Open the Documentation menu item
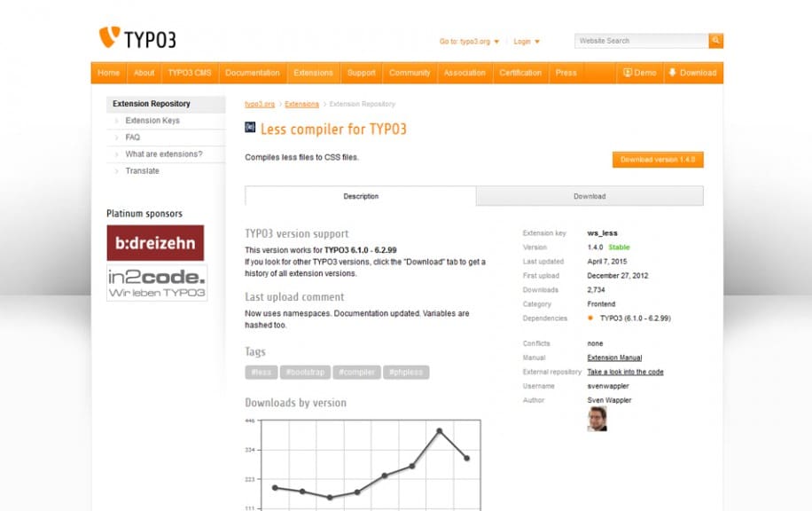Screen dimensions: 812x511 (252, 73)
